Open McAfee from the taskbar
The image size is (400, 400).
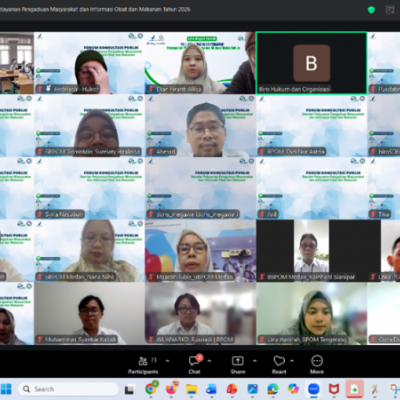334,389
